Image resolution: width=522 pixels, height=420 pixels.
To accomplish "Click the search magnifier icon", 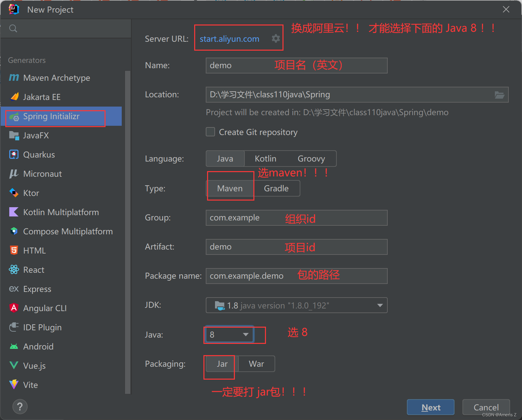I will (x=13, y=28).
